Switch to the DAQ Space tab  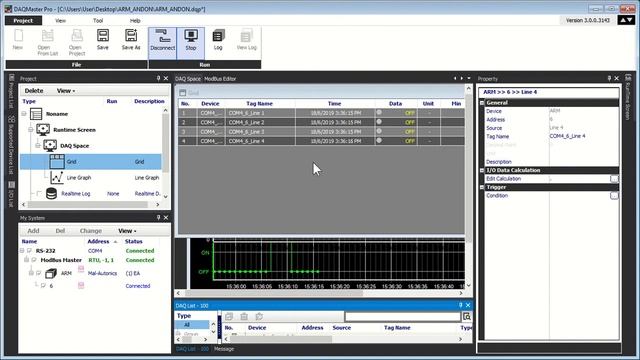[x=188, y=79]
